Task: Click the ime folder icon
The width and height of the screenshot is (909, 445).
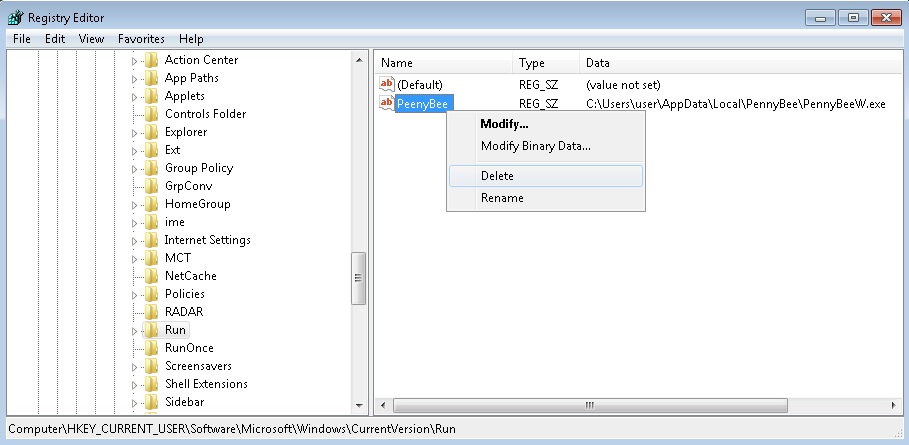Action: (x=151, y=222)
